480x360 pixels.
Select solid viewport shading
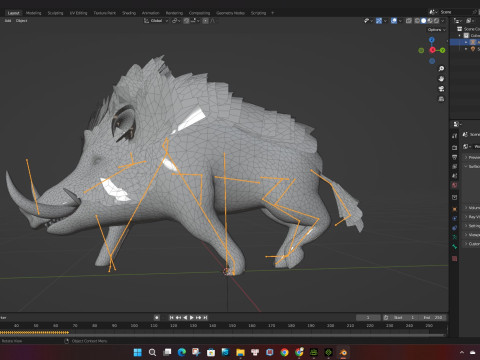pos(423,21)
